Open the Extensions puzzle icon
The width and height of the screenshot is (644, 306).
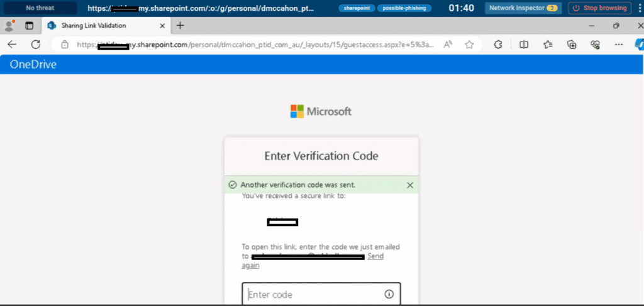[x=498, y=45]
